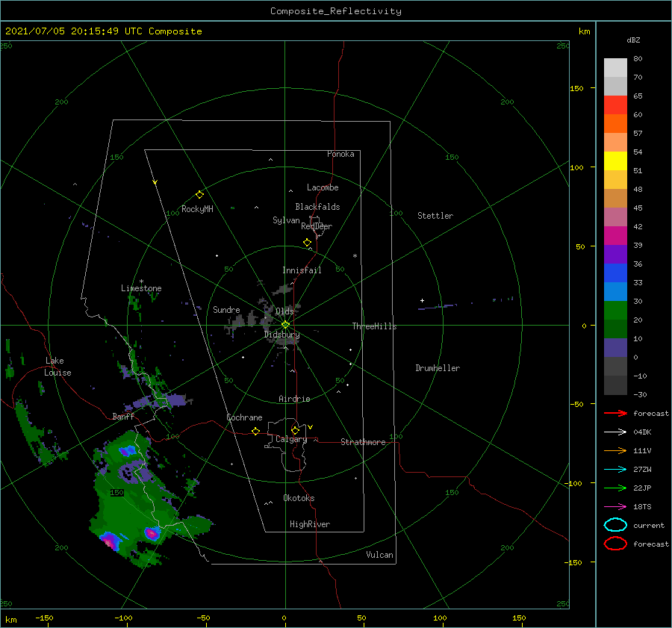Screen dimensions: 672x628
Task: Pick the orange 57-60 dBZ color band
Action: coord(615,123)
